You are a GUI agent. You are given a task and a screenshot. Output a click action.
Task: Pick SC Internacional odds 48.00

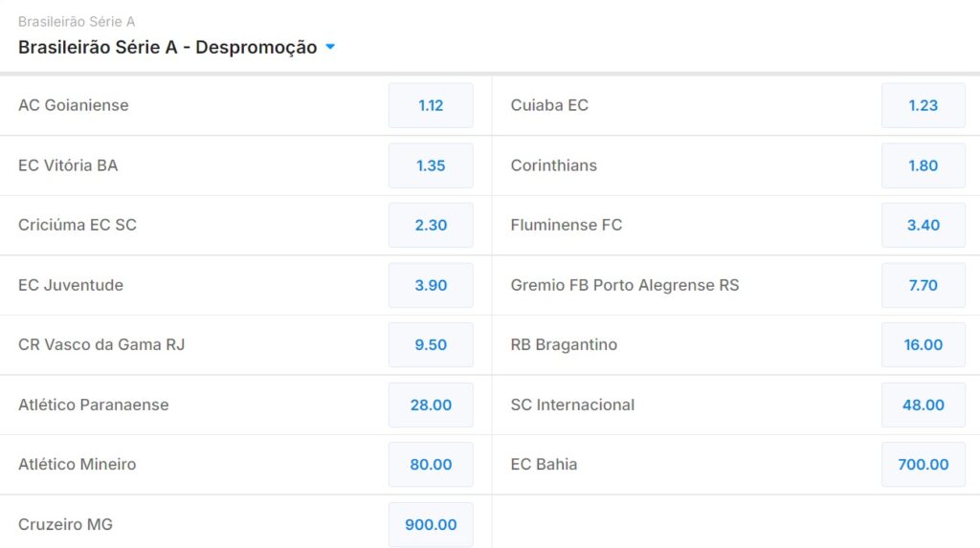(924, 405)
